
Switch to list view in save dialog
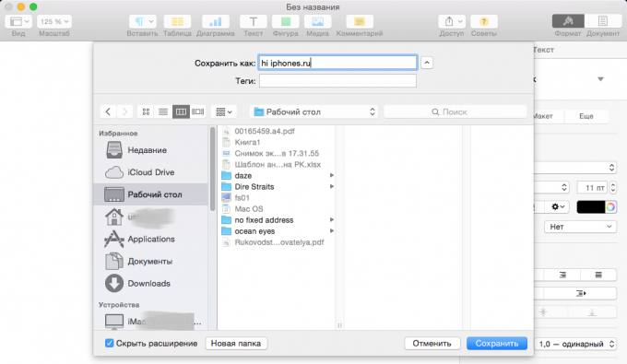163,112
